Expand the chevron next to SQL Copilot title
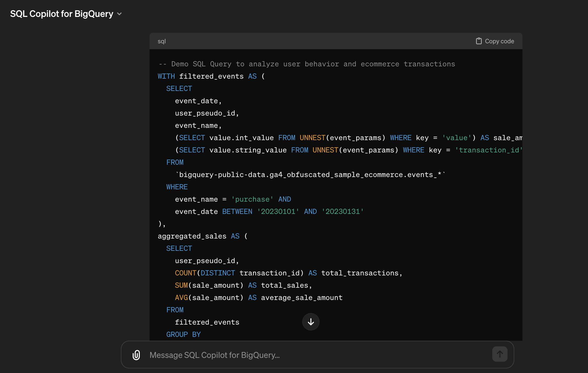The height and width of the screenshot is (373, 588). point(119,14)
